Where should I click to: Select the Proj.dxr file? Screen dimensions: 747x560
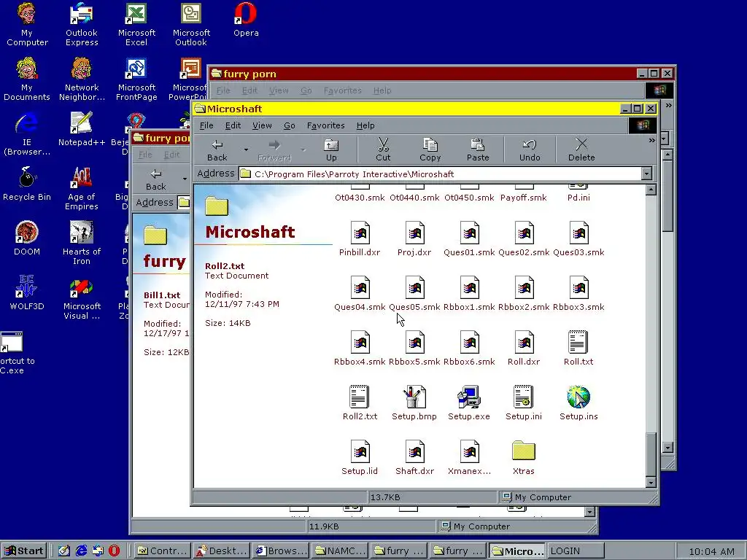pyautogui.click(x=414, y=239)
